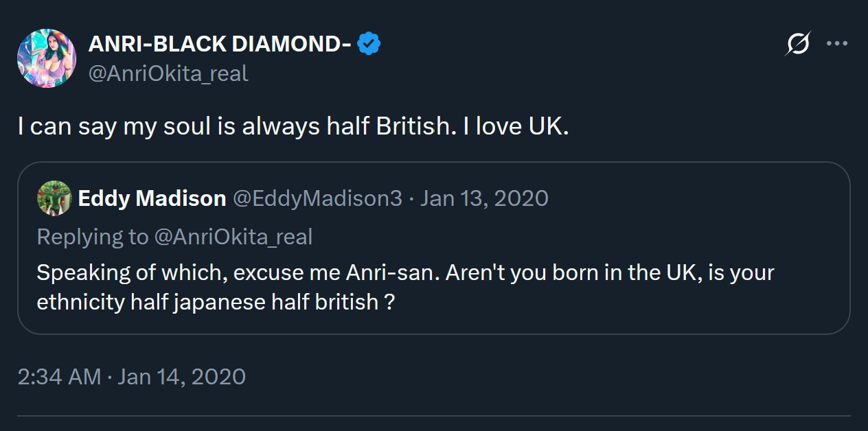This screenshot has width=868, height=431.
Task: Open the three-dot more options menu
Action: click(837, 44)
